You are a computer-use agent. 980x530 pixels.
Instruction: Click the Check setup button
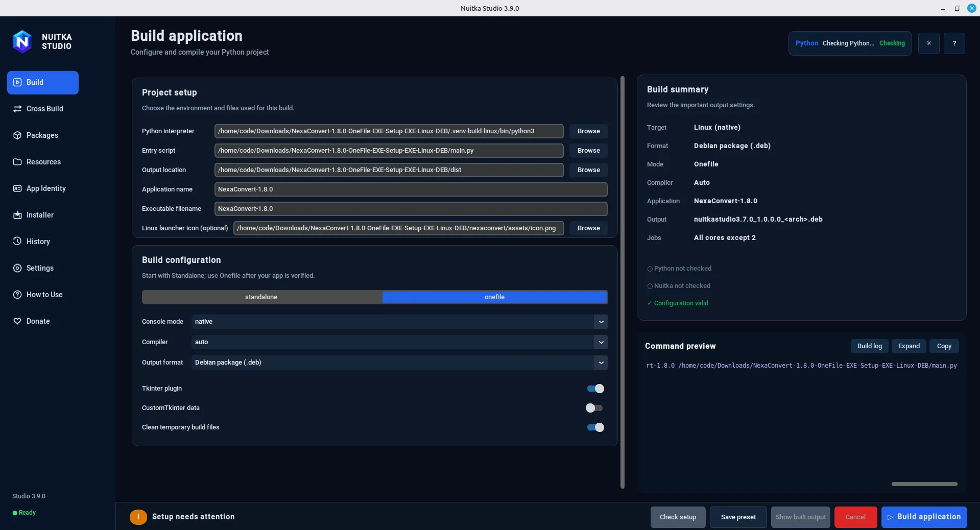coord(678,517)
